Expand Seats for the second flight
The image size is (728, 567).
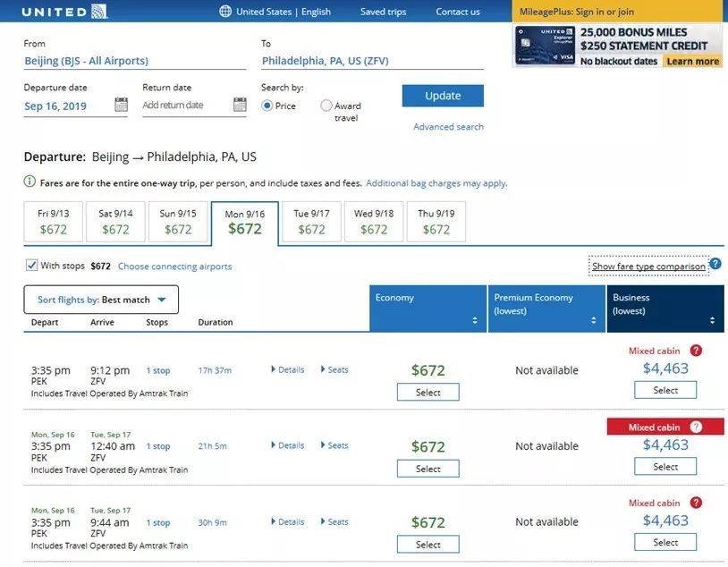(x=334, y=445)
